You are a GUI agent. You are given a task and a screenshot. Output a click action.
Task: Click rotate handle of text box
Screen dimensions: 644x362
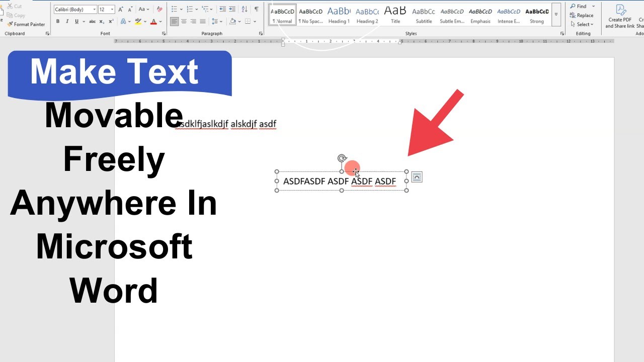pyautogui.click(x=342, y=158)
